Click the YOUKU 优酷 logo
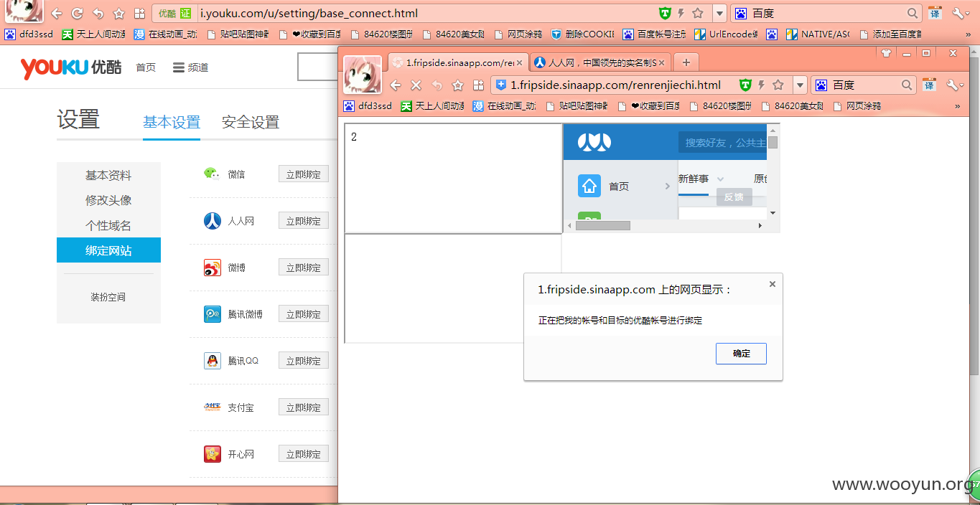Viewport: 980px width, 505px height. tap(71, 67)
